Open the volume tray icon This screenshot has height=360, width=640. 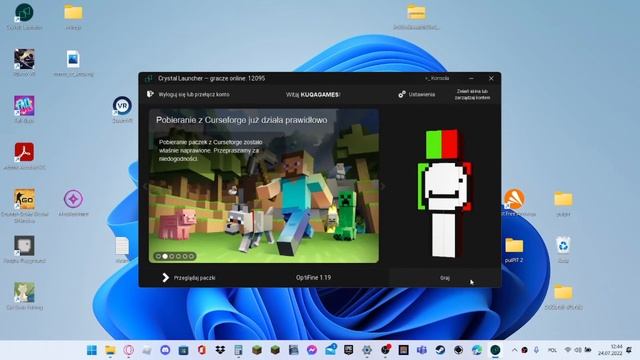tap(578, 350)
